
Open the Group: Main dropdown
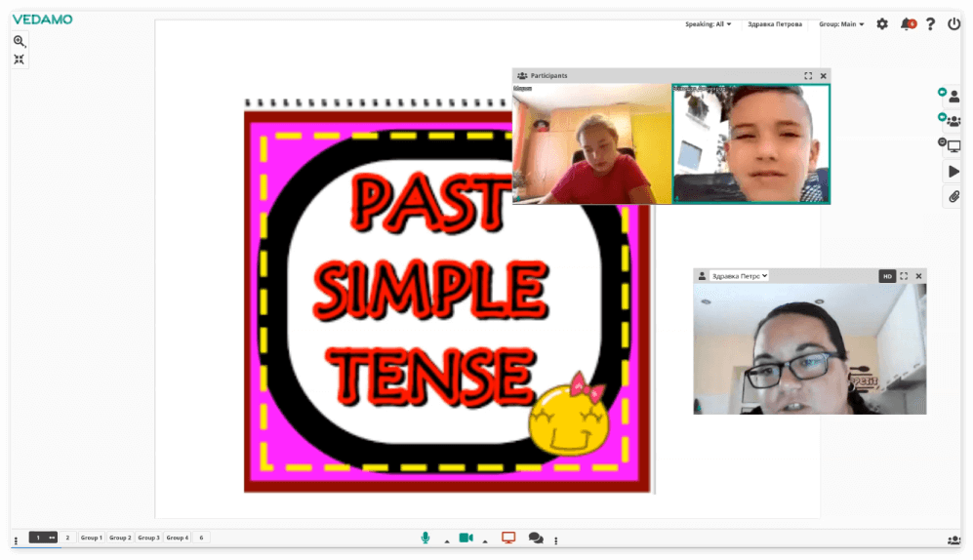(x=841, y=24)
